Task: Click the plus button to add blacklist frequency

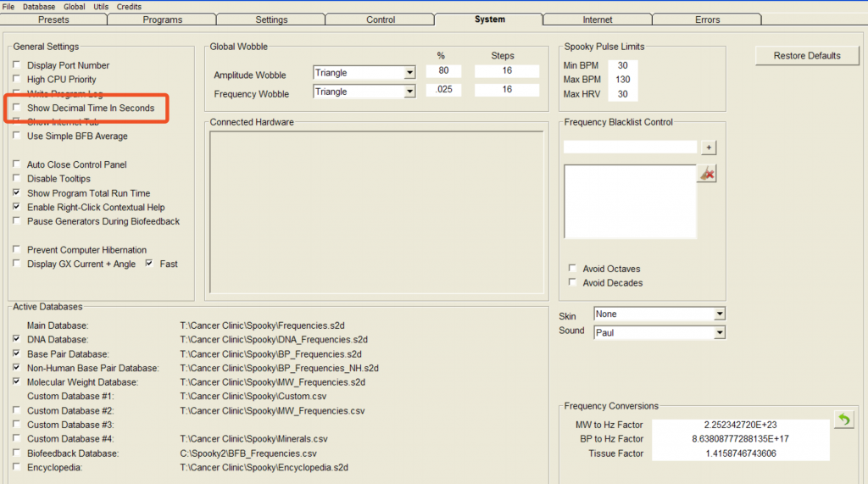Action: pos(709,147)
